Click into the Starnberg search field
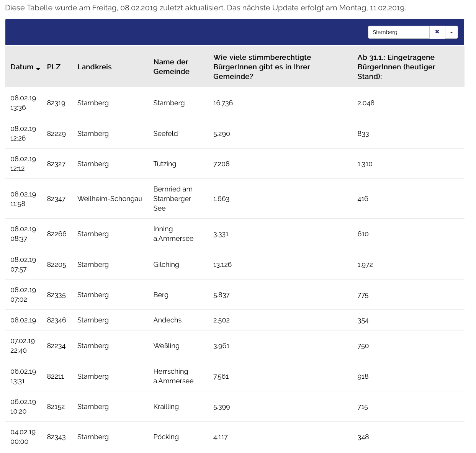Viewport: 476px width, 453px height. coord(398,32)
